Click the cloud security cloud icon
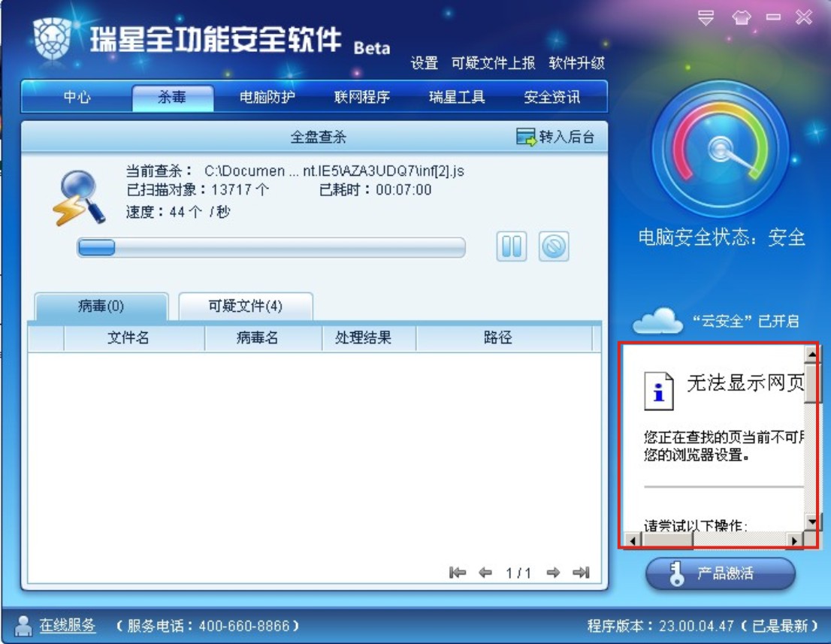831x644 pixels. click(x=657, y=321)
